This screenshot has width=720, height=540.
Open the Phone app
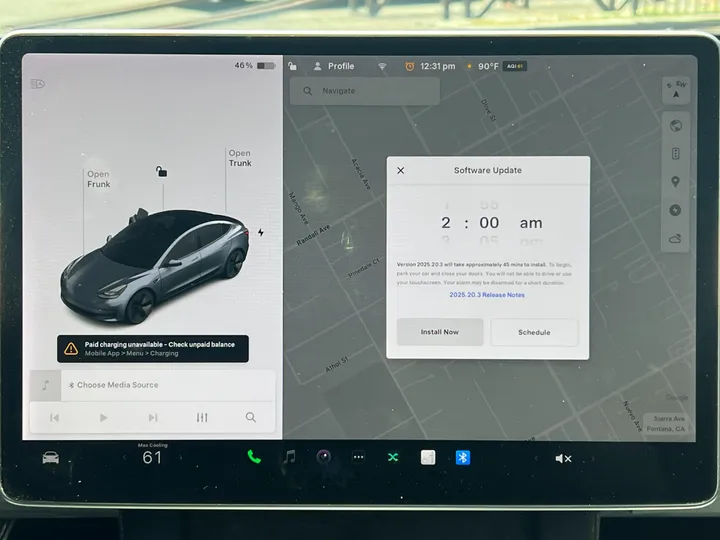254,457
